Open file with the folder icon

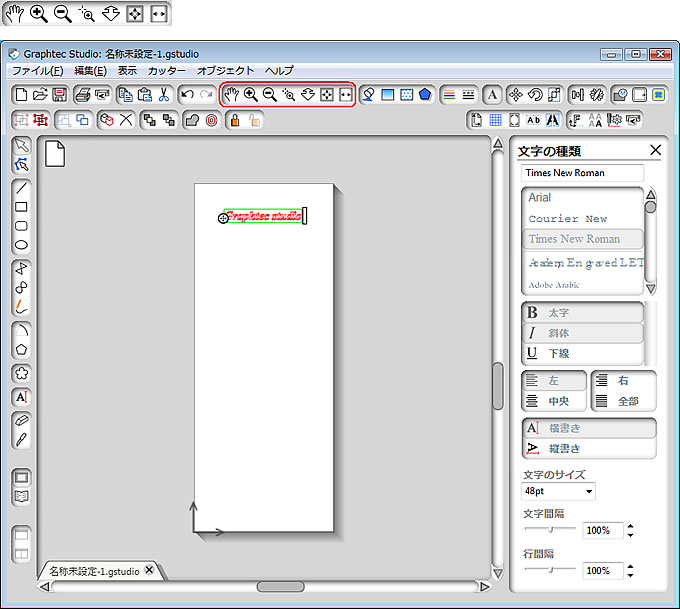point(40,95)
